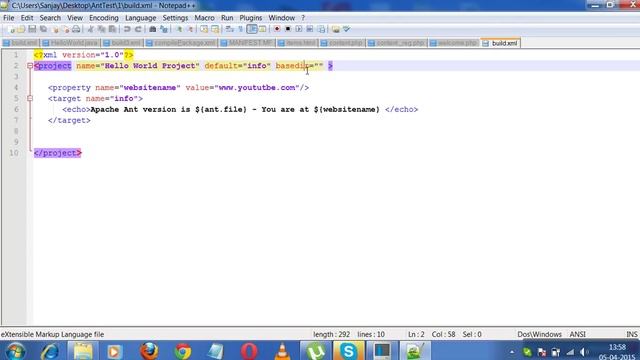Image resolution: width=640 pixels, height=360 pixels.
Task: Click ANSI encoding in status bar
Action: [x=578, y=334]
